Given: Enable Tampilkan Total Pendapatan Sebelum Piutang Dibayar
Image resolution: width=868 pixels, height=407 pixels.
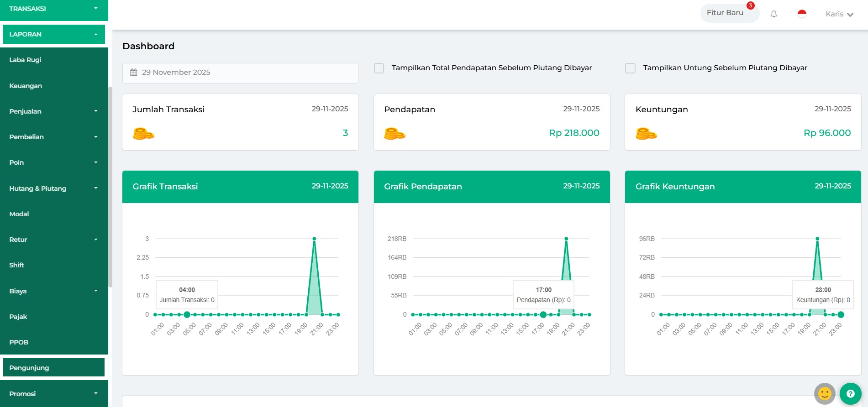Looking at the screenshot, I should pos(379,68).
